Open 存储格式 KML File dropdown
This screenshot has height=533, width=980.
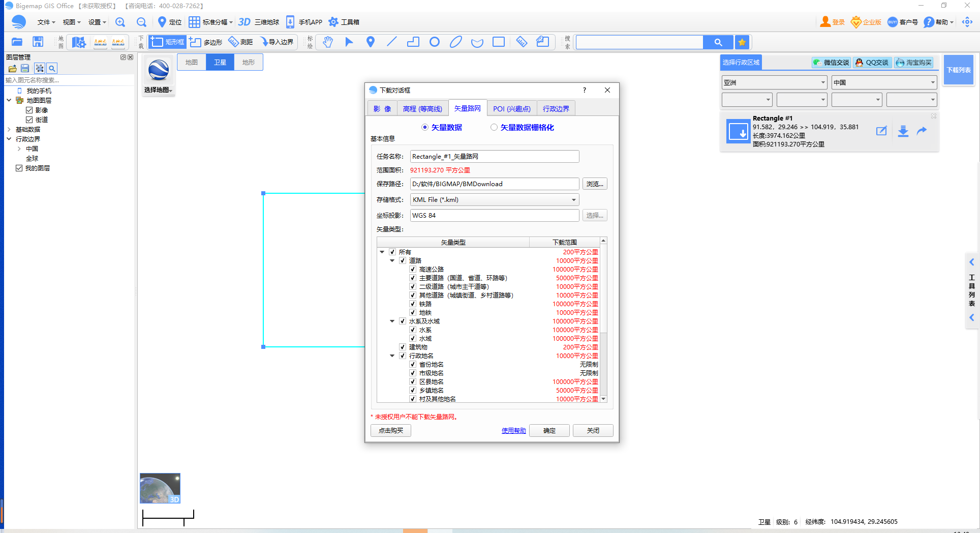pyautogui.click(x=495, y=200)
